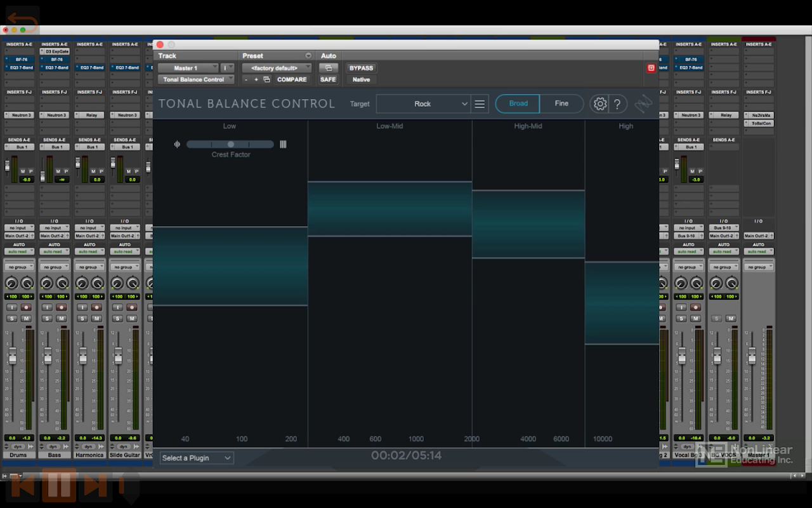Open the Drums auto read automation dropdown

[19, 251]
